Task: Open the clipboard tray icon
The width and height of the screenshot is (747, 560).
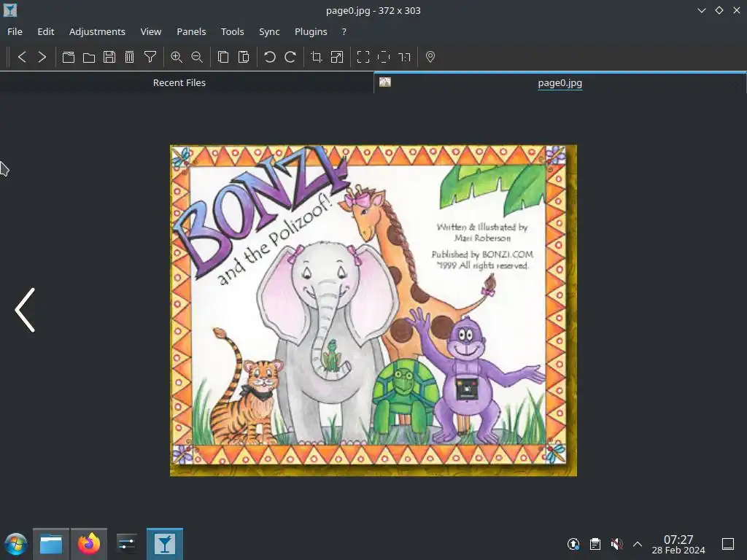Action: tap(595, 544)
